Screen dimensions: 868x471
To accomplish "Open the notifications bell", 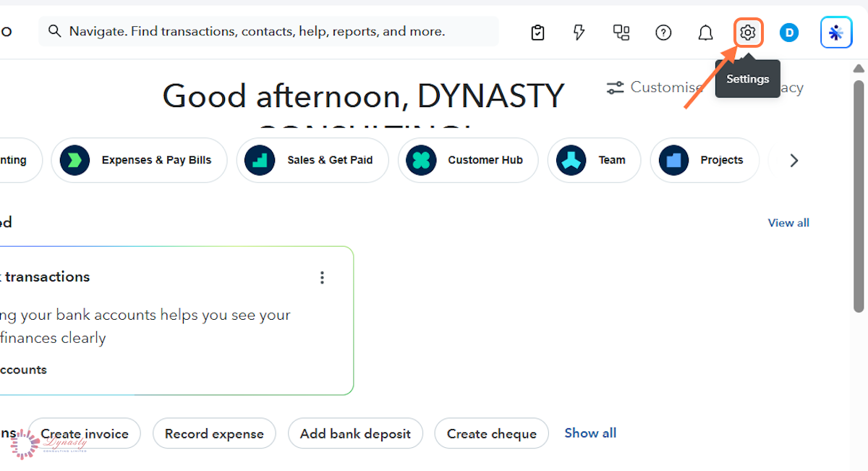I will point(705,33).
